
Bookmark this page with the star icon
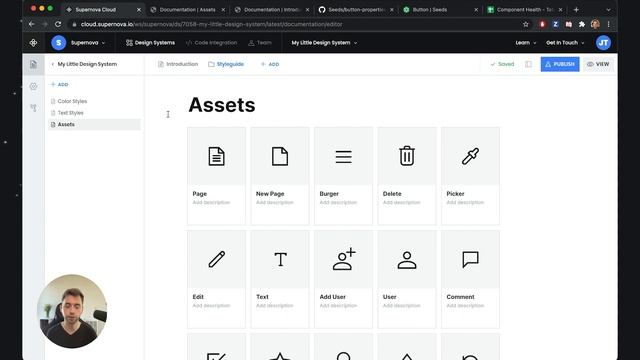click(x=526, y=24)
